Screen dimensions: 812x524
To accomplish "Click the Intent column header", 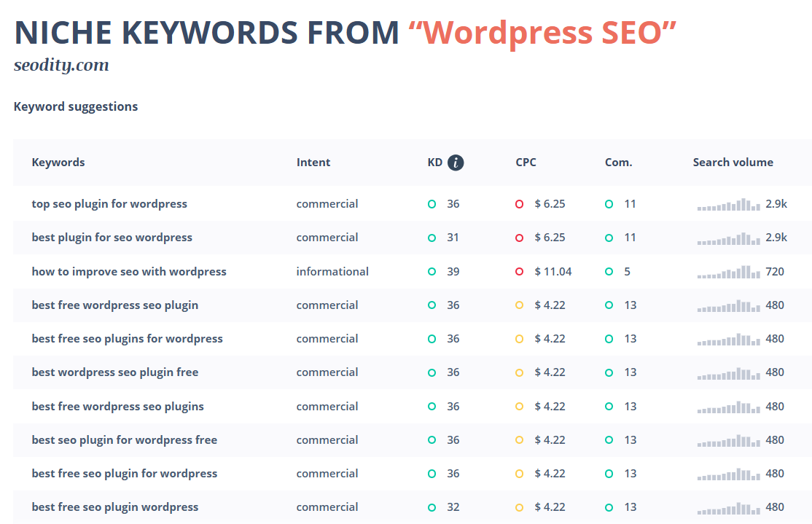I will (313, 162).
